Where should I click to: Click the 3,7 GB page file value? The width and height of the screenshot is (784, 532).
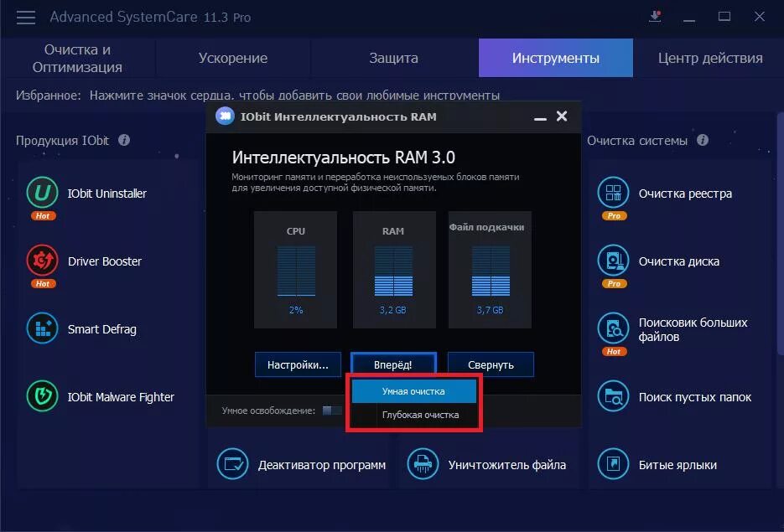(490, 310)
